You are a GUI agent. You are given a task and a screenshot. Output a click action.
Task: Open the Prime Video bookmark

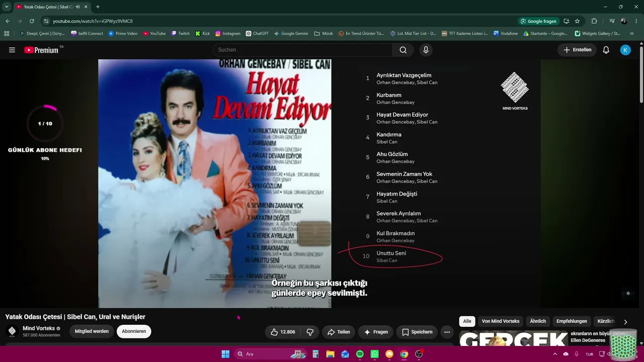123,34
